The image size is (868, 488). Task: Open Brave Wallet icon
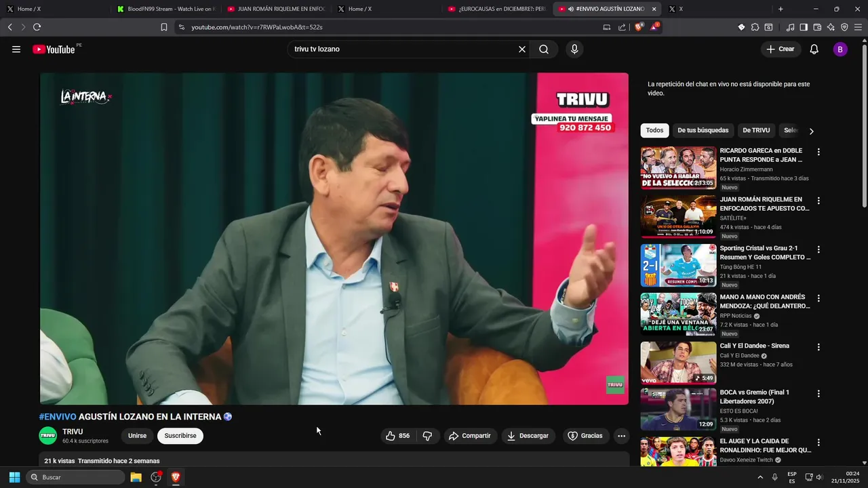[x=817, y=27]
